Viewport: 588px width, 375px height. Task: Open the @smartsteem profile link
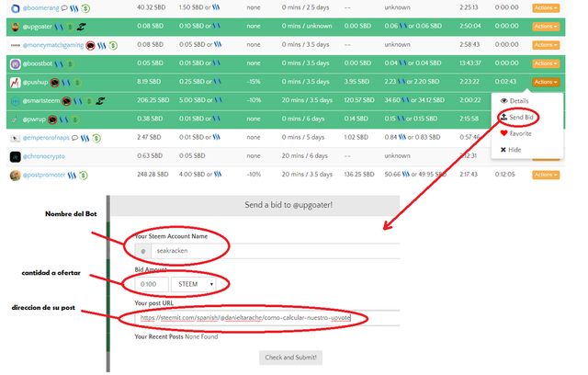pyautogui.click(x=40, y=101)
